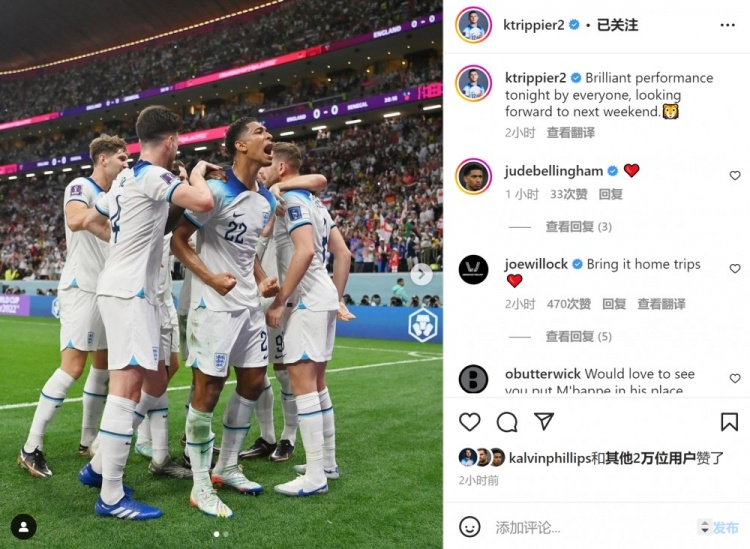The width and height of the screenshot is (750, 549).
Task: Open the emoji picker smiley icon
Action: coord(469,527)
